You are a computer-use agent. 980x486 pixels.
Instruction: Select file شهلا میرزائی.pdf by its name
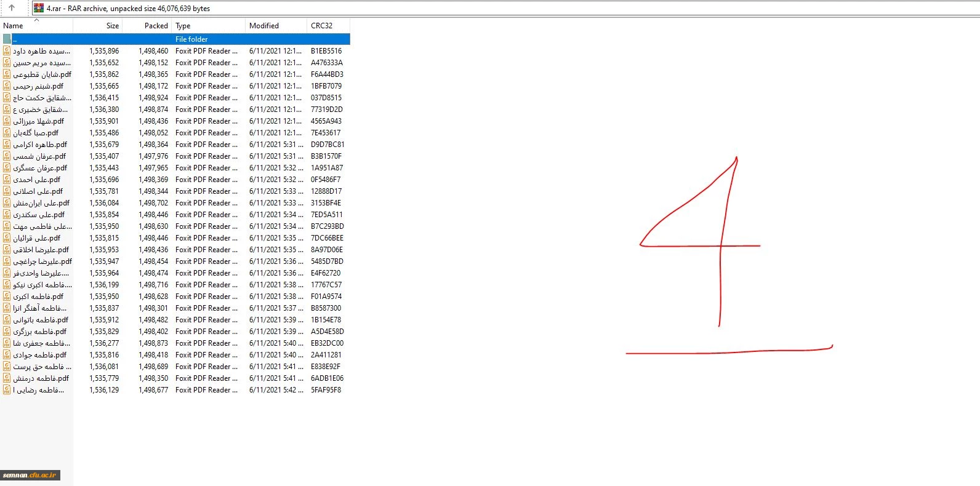coord(39,121)
